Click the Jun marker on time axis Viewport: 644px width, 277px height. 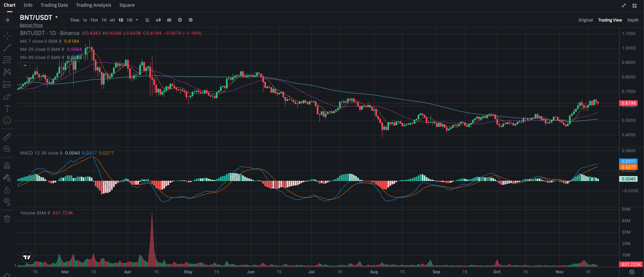coord(251,272)
